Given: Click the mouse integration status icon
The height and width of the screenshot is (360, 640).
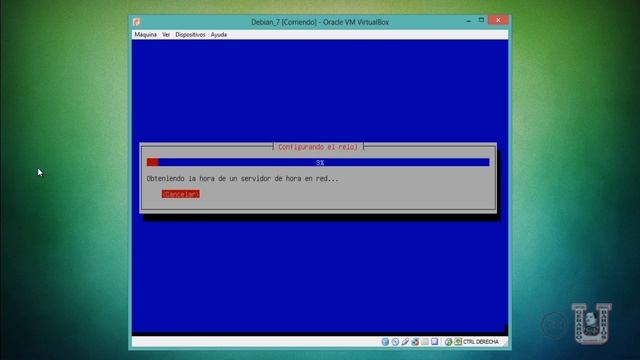Looking at the screenshot, I should click(x=449, y=342).
